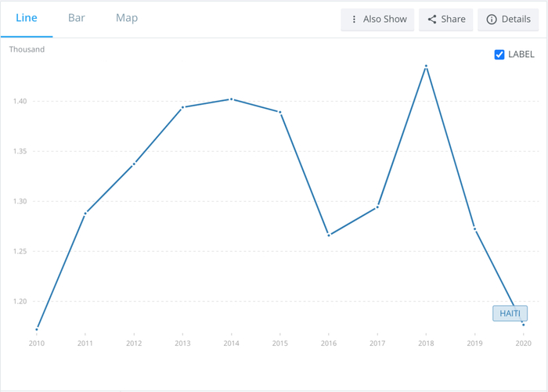
Task: Click the 2010 x-axis label
Action: 37,343
